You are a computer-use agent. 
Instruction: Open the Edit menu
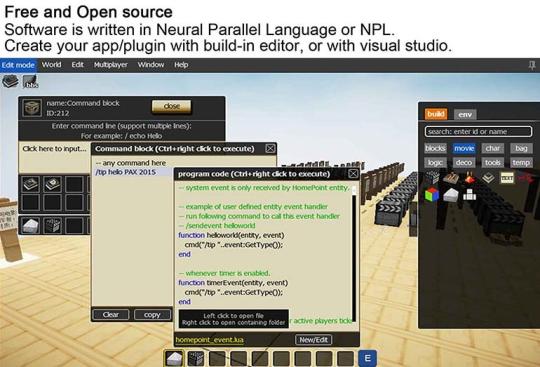[x=77, y=65]
